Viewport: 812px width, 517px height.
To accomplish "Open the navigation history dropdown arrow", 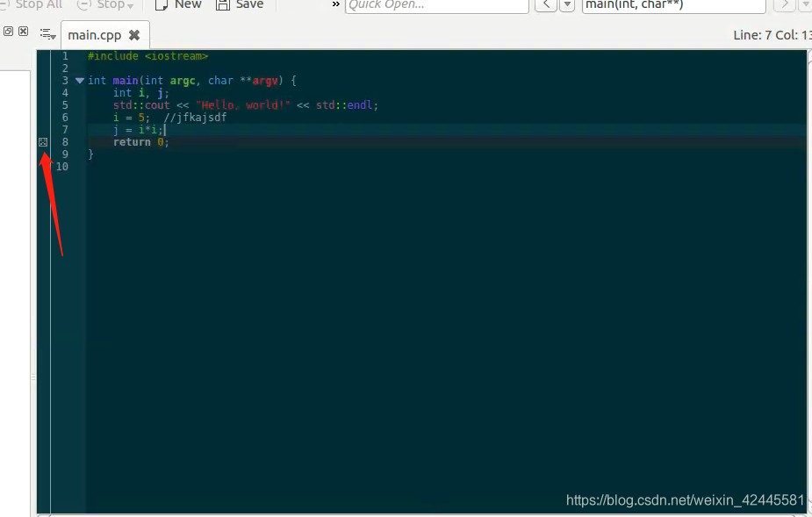I will coord(567,4).
